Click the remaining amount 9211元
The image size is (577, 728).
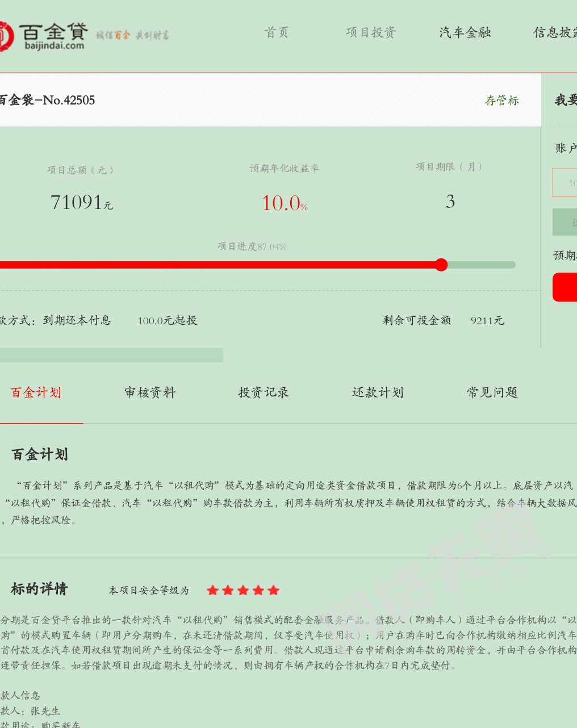click(x=487, y=320)
